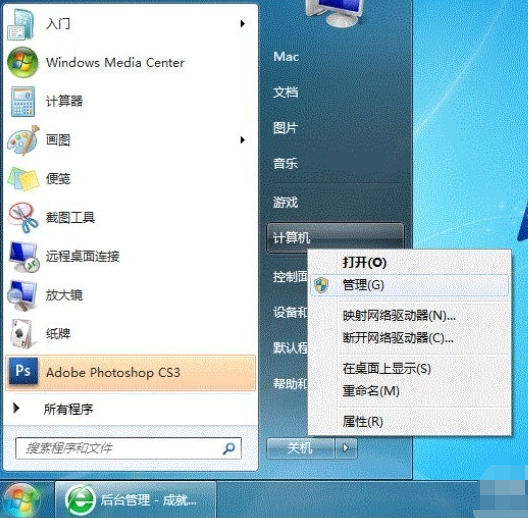Open 音乐 (Music) link
This screenshot has height=518, width=529.
pyautogui.click(x=285, y=164)
